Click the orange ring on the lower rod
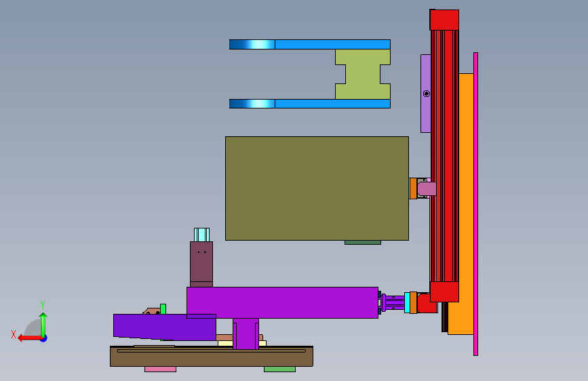This screenshot has width=588, height=381. [x=413, y=302]
